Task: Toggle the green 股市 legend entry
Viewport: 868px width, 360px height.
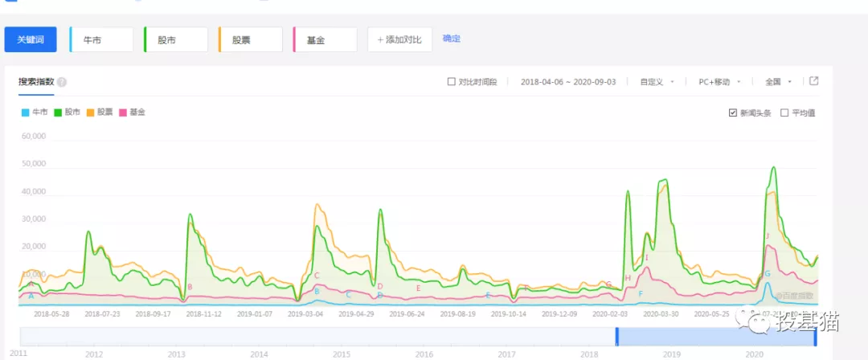Action: 67,112
